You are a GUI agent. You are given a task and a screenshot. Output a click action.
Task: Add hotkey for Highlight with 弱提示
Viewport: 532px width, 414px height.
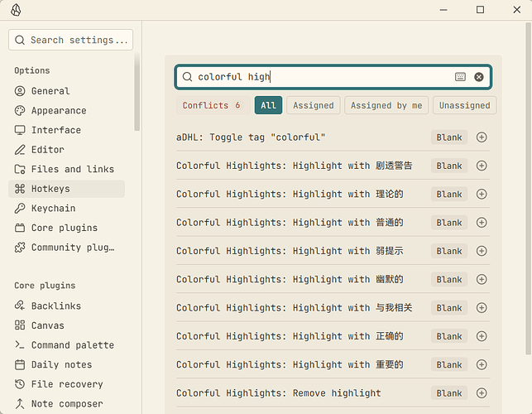point(482,251)
